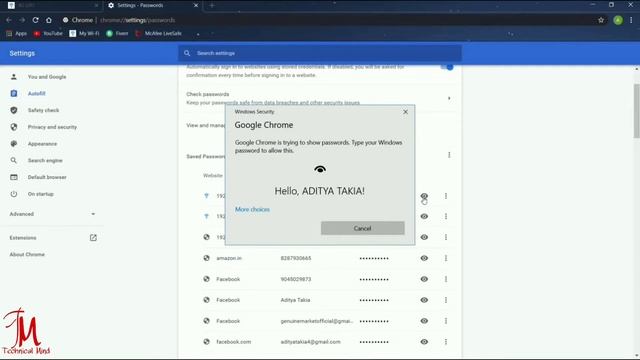Show password for amazon.in entry
Image resolution: width=640 pixels, height=360 pixels.
click(x=424, y=258)
